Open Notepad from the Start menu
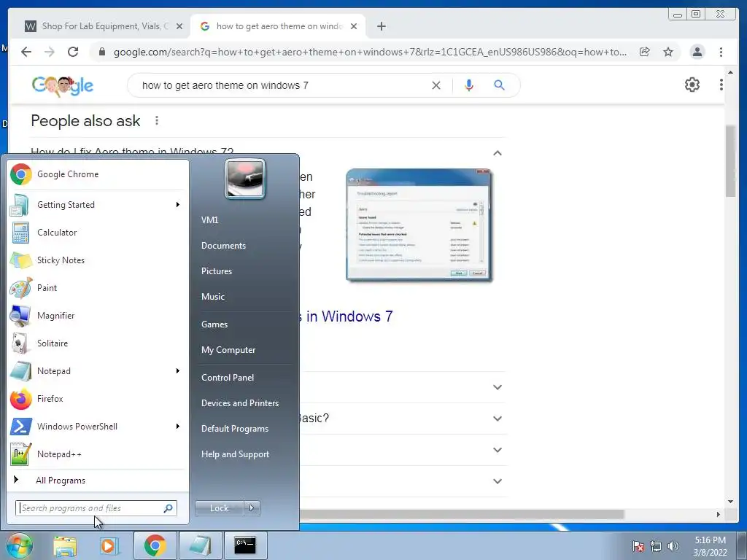 (97, 371)
